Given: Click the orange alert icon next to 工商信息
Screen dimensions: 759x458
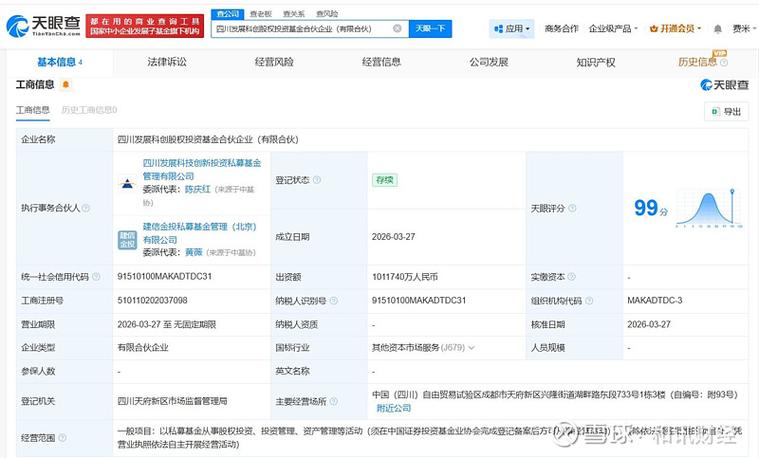Looking at the screenshot, I should (65, 85).
